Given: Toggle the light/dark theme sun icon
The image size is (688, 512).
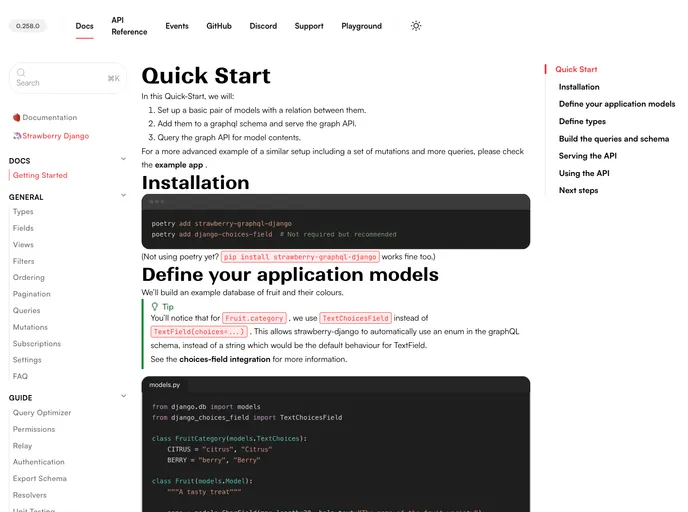Looking at the screenshot, I should pyautogui.click(x=416, y=26).
